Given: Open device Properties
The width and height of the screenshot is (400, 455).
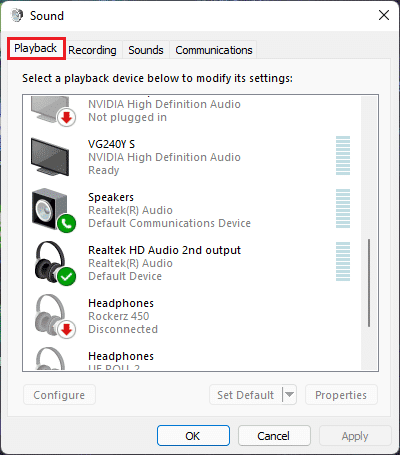Looking at the screenshot, I should [x=341, y=395].
